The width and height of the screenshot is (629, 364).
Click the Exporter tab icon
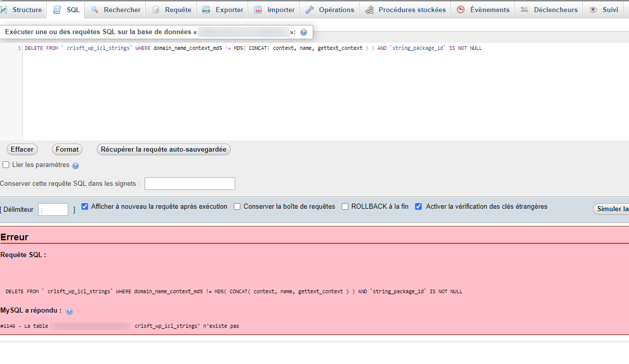(x=206, y=10)
